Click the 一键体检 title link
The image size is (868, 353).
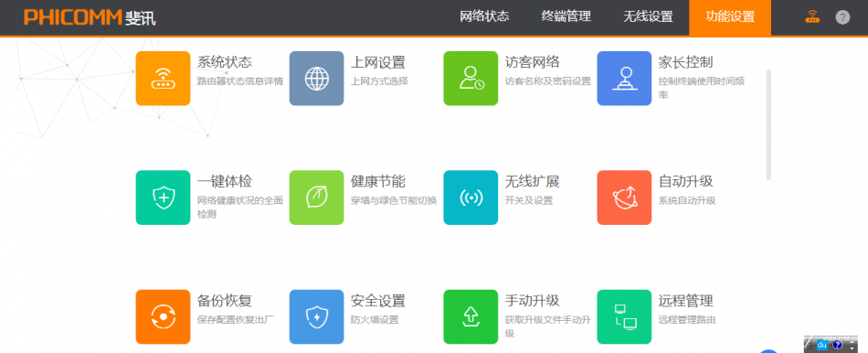[224, 181]
